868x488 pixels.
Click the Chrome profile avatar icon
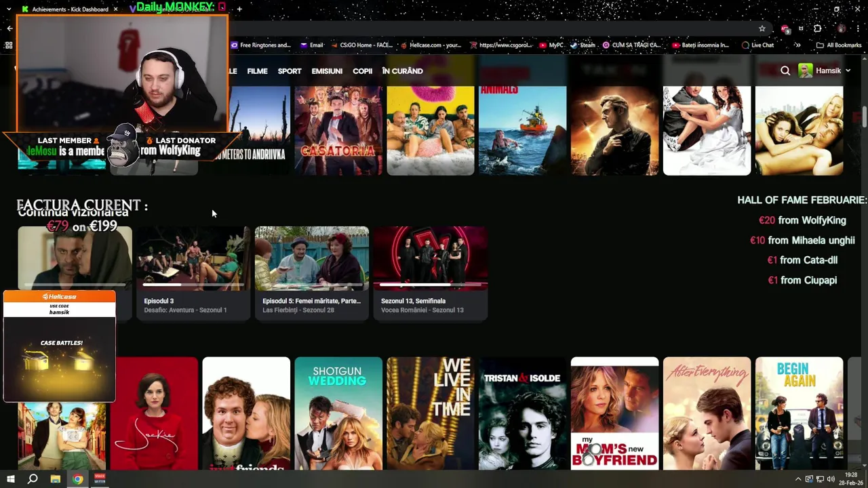click(842, 28)
